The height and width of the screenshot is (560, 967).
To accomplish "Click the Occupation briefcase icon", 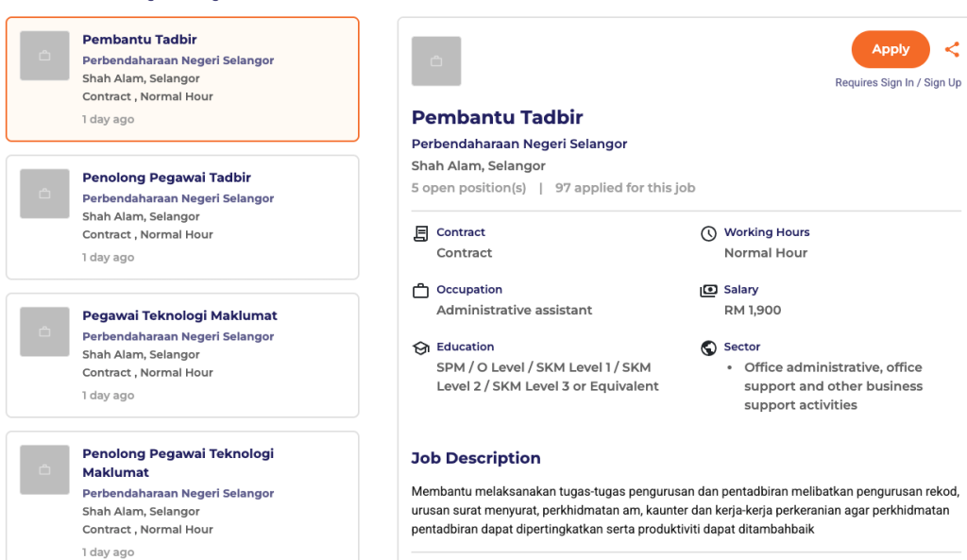I will click(421, 291).
